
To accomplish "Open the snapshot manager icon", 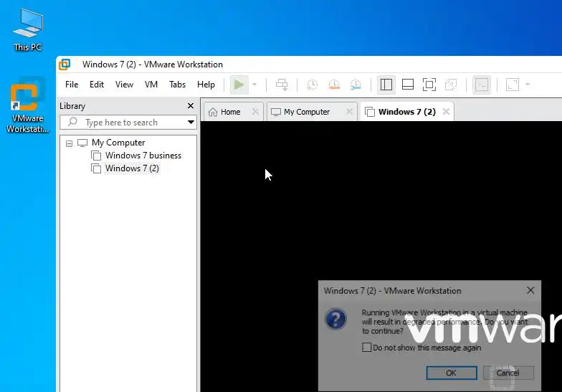I will (356, 85).
